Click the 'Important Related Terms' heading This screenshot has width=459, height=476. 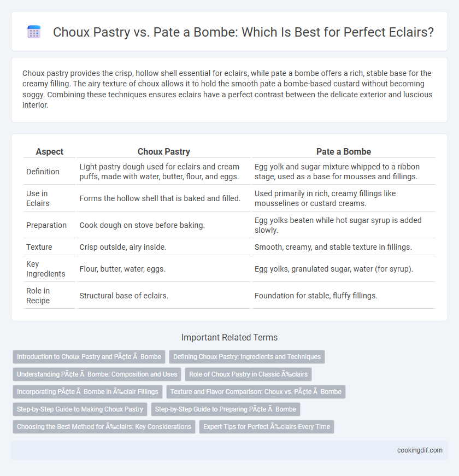tap(229, 337)
